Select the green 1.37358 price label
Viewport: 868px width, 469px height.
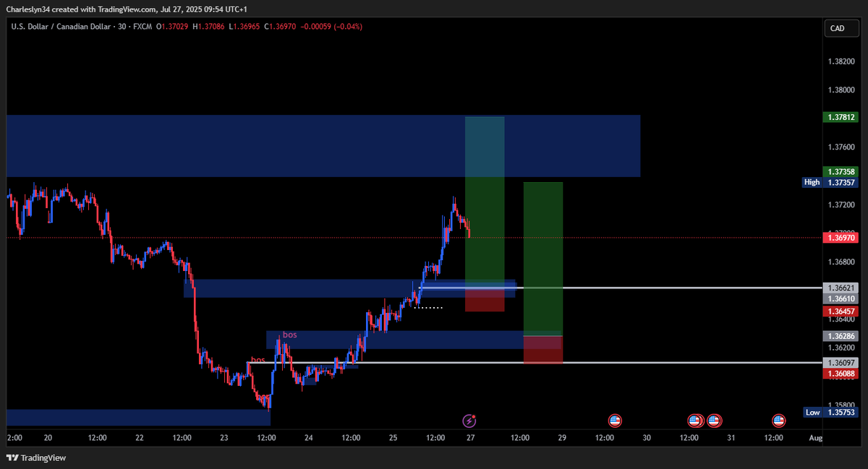840,172
